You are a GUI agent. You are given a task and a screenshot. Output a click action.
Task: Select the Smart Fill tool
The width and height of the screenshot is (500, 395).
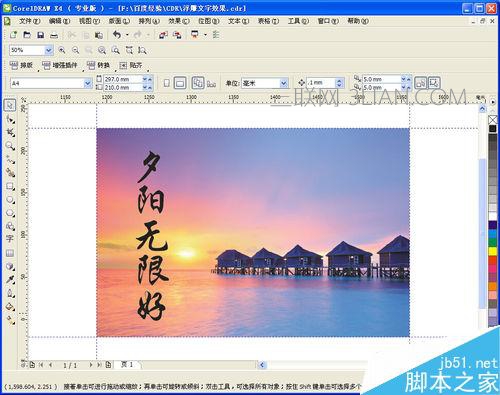coord(10,173)
